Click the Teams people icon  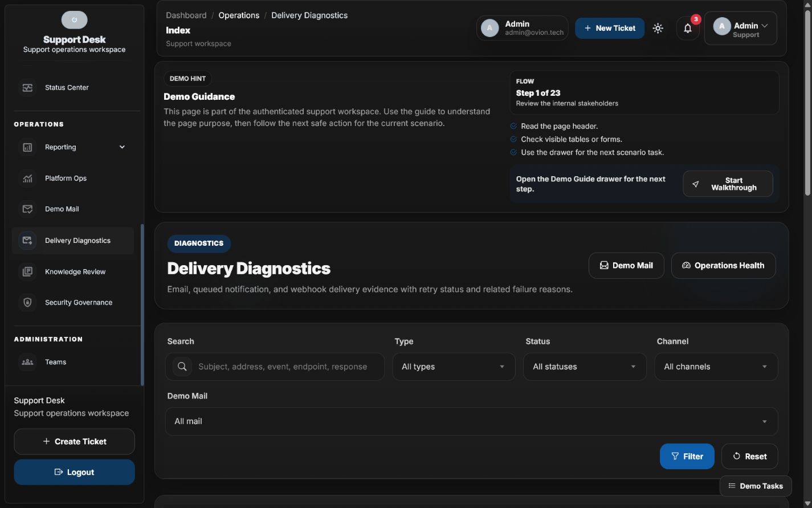27,362
